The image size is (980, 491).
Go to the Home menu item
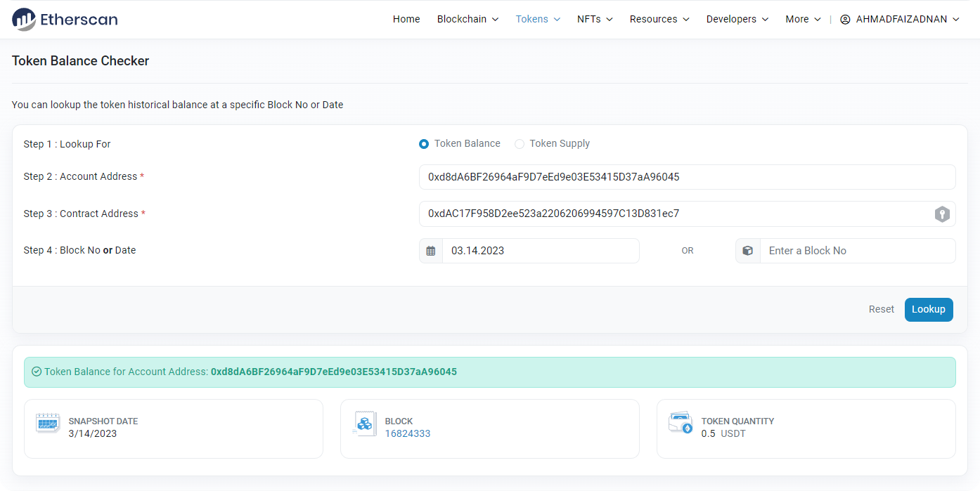406,20
